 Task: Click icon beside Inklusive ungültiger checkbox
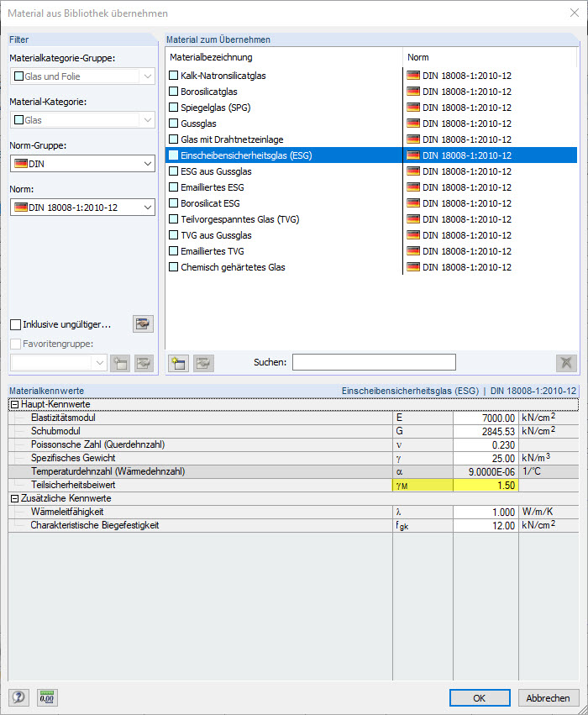pyautogui.click(x=143, y=323)
